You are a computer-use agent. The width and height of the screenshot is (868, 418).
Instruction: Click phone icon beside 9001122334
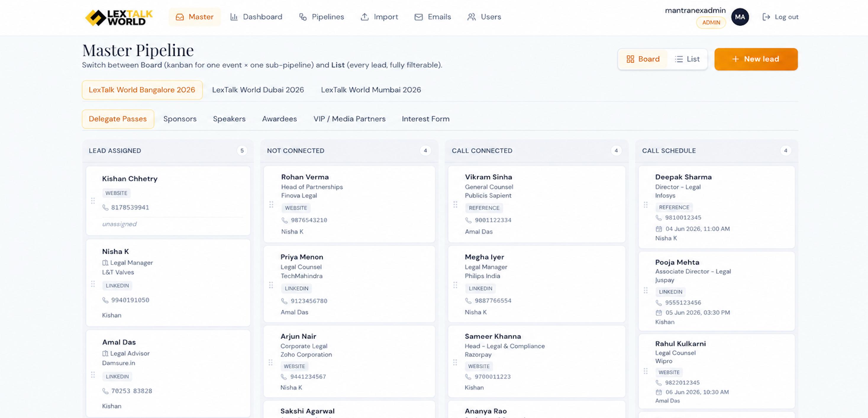tap(468, 221)
